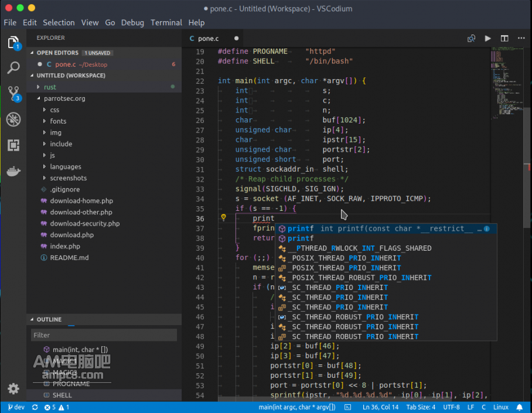Select main(int, char * []) in Outline

(80, 350)
